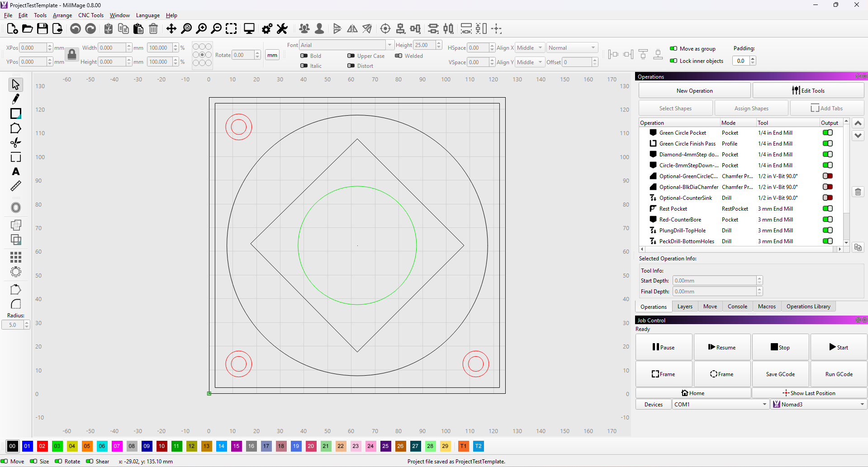This screenshot has width=868, height=467.
Task: Select the pencil draw lines tool
Action: click(16, 99)
